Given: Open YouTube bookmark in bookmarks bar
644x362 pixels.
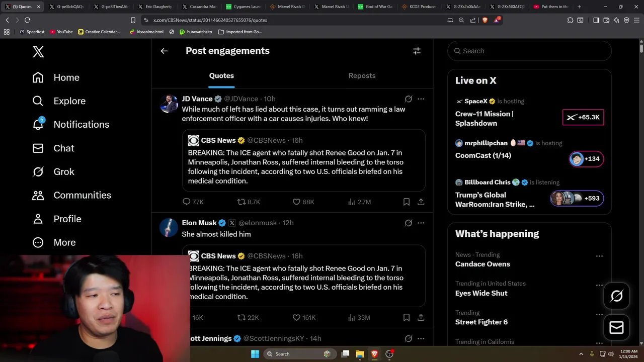Looking at the screenshot, I should coord(61,32).
